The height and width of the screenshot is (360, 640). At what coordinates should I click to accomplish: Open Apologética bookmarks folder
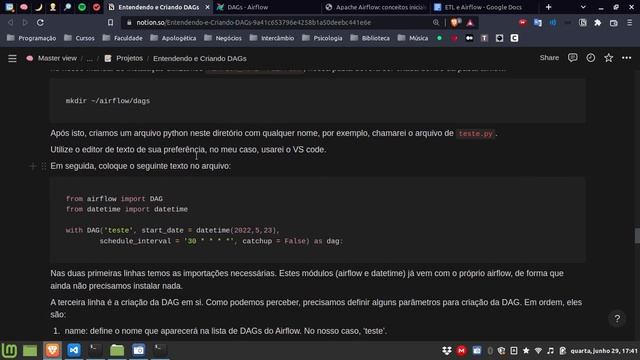[x=173, y=38]
